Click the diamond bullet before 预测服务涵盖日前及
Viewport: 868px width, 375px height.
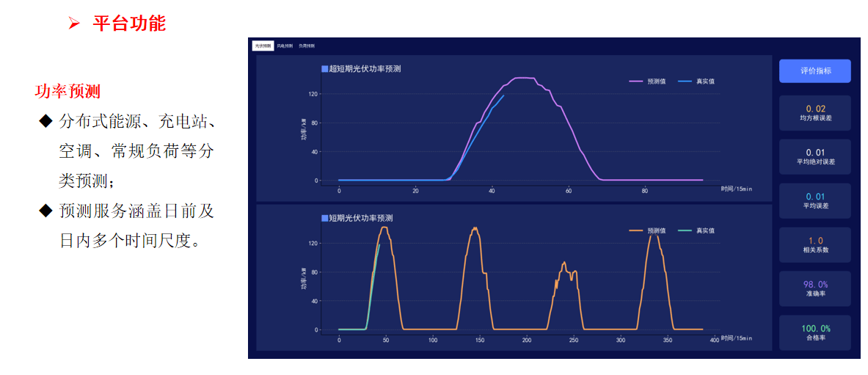point(45,211)
